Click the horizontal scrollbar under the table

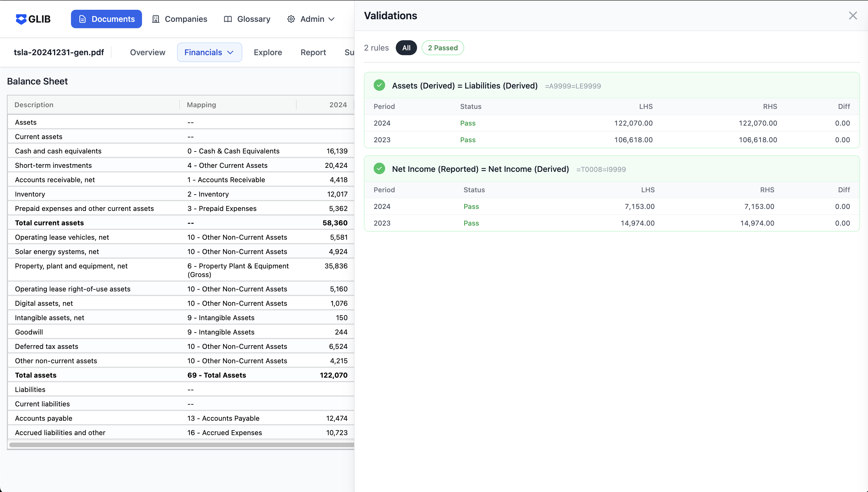click(181, 445)
